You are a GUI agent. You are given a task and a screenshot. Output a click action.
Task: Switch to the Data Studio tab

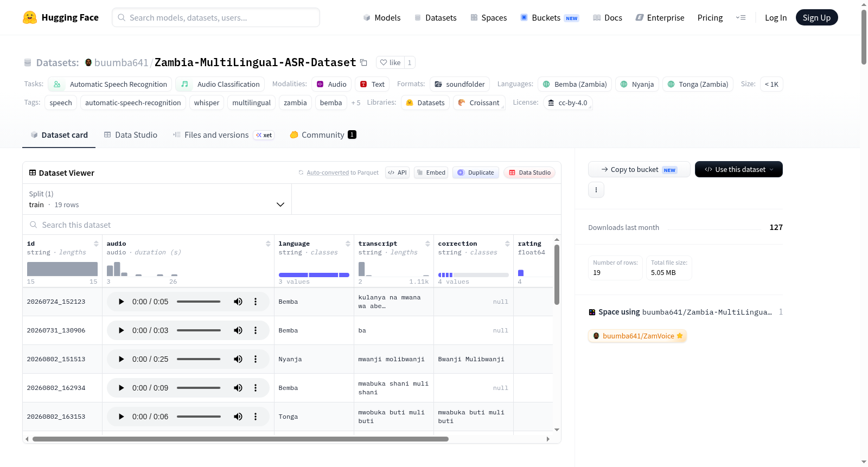131,135
